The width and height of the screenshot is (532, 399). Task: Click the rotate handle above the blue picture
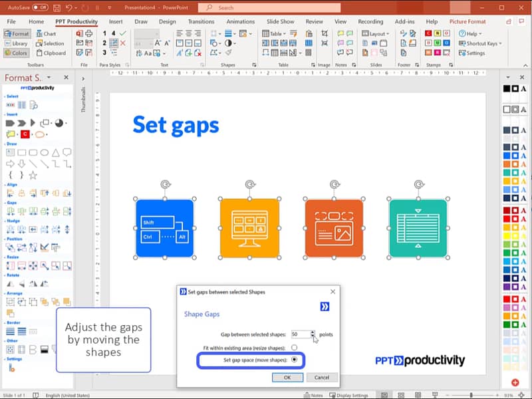click(x=166, y=185)
